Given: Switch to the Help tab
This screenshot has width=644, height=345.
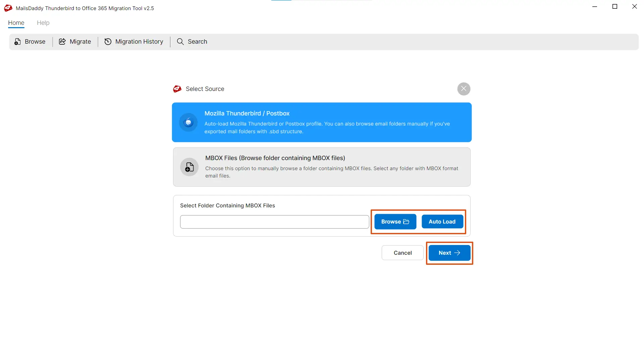Looking at the screenshot, I should 43,23.
